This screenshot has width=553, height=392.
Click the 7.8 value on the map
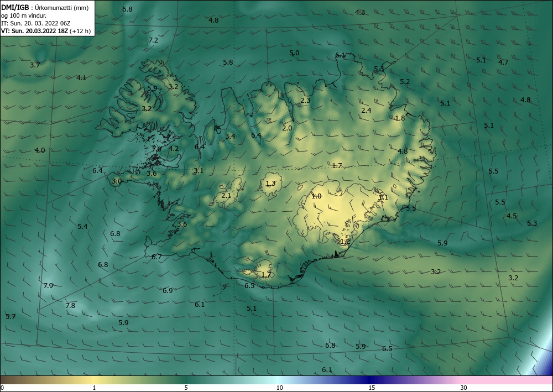70,306
